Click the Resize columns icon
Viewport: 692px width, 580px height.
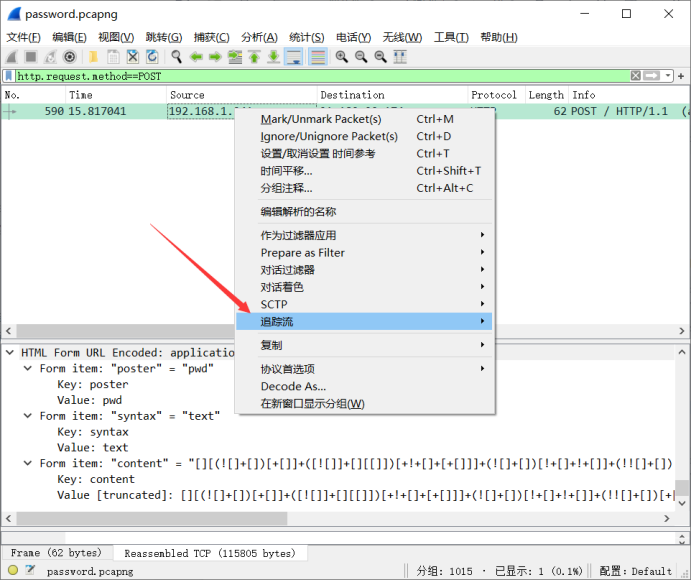pyautogui.click(x=400, y=57)
